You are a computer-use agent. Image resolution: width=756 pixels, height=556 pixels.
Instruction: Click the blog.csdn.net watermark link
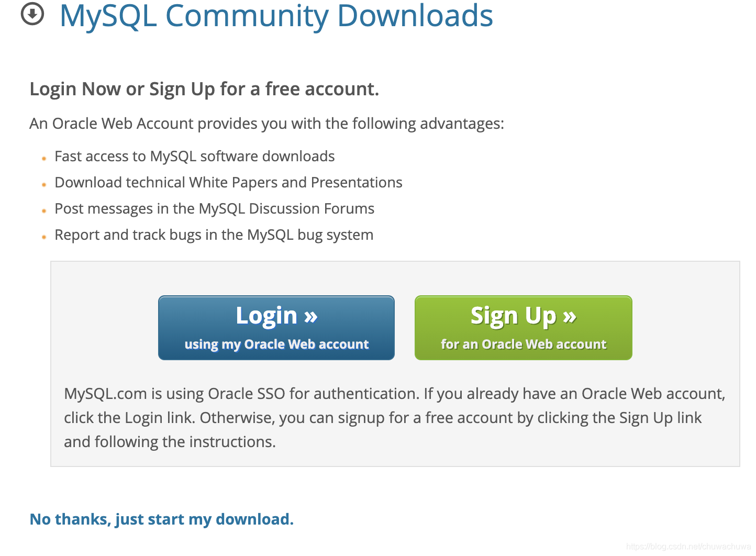pos(688,547)
